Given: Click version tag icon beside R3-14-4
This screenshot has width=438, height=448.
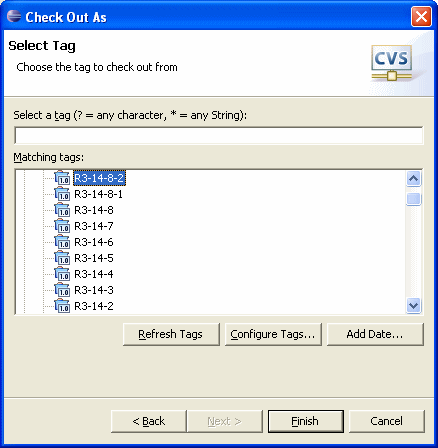Looking at the screenshot, I should click(x=62, y=274).
